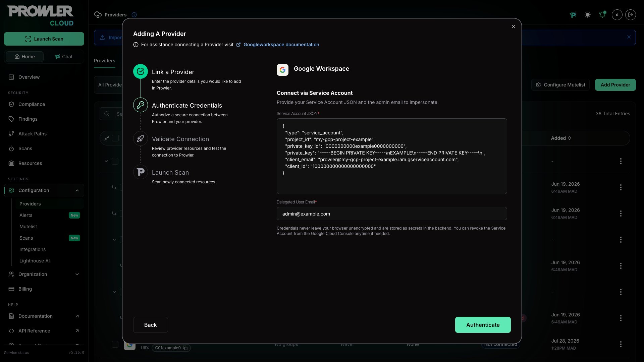Click the Launch Scan step Prowler icon

click(x=141, y=172)
